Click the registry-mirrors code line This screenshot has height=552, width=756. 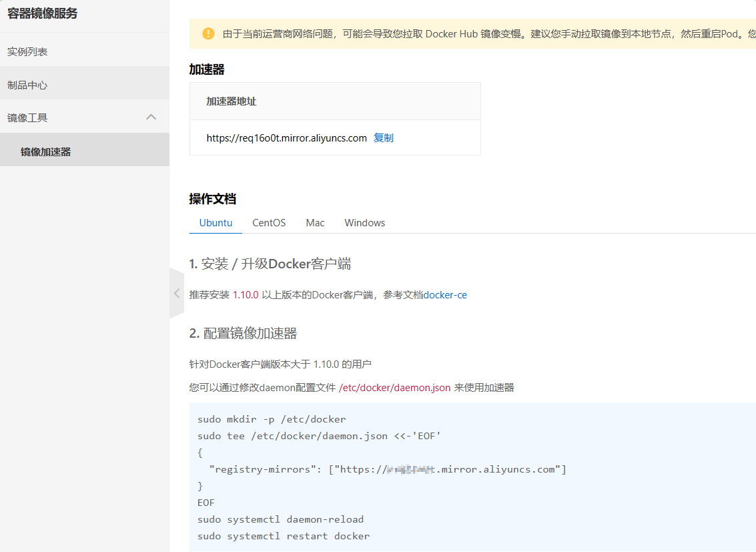(x=388, y=469)
